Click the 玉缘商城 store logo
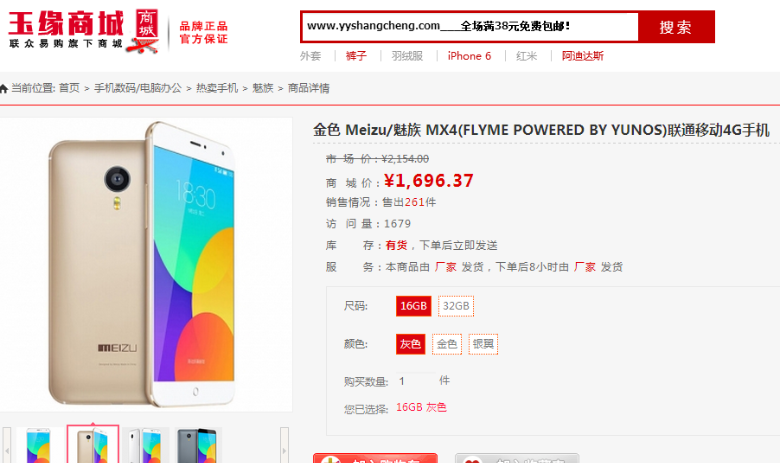The width and height of the screenshot is (780, 463). (x=84, y=31)
